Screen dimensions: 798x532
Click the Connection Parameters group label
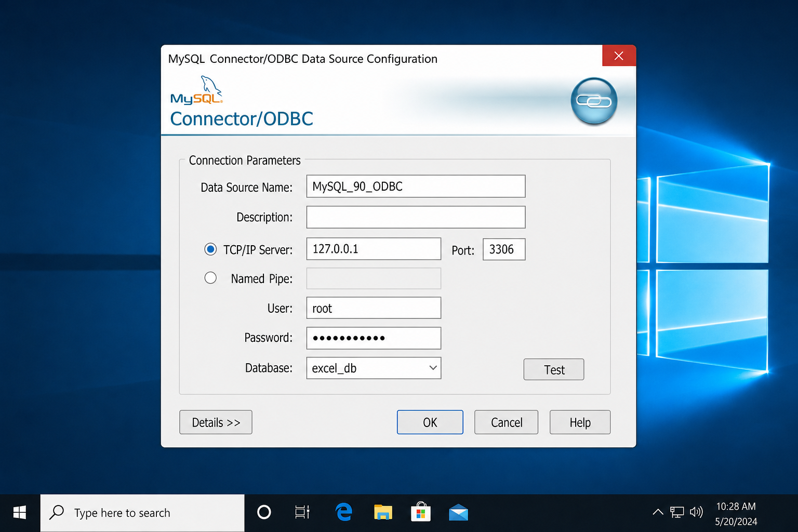[x=245, y=161]
